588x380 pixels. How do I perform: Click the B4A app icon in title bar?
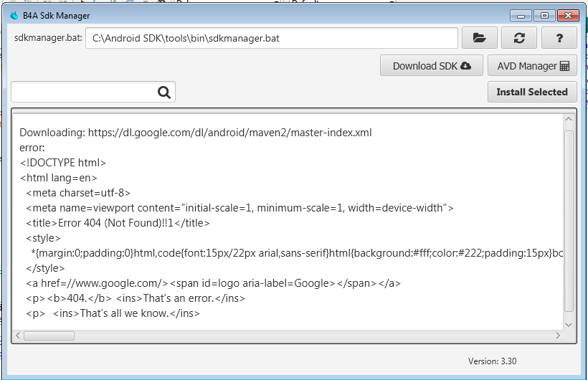click(x=14, y=15)
